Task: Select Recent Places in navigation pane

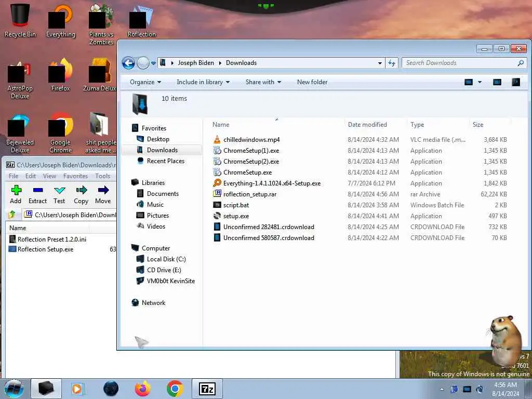Action: tap(166, 161)
